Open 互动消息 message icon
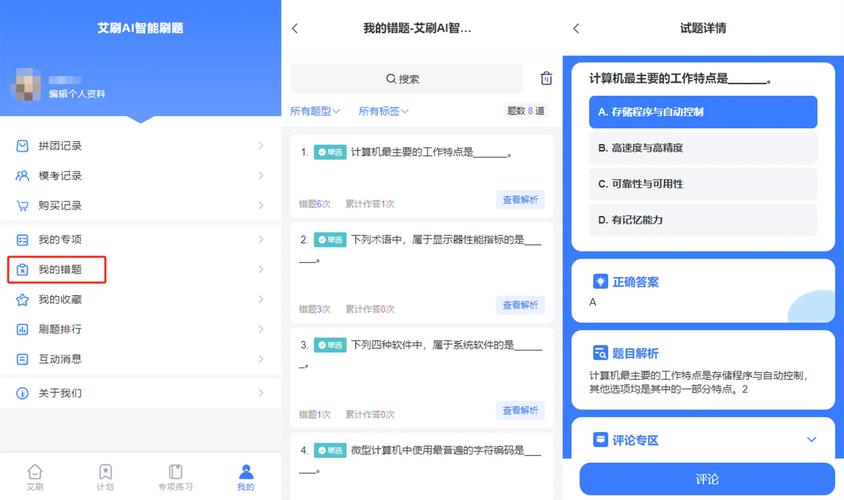This screenshot has height=500, width=844. [x=22, y=359]
